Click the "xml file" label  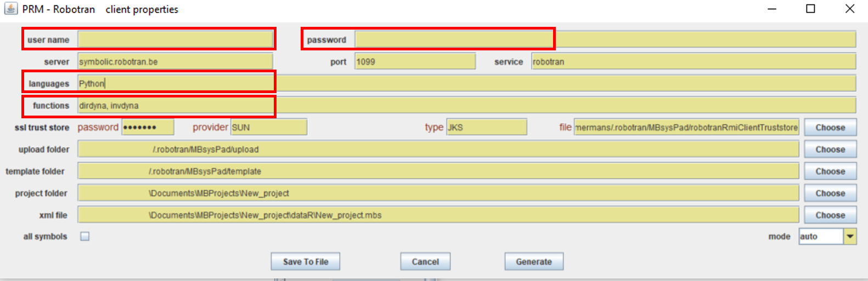[x=53, y=215]
